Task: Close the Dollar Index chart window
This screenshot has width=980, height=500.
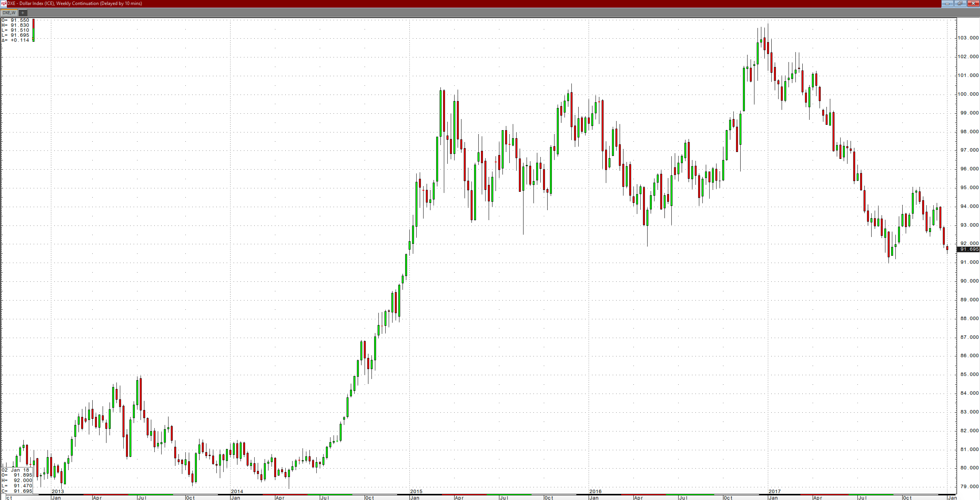Action: (x=973, y=3)
